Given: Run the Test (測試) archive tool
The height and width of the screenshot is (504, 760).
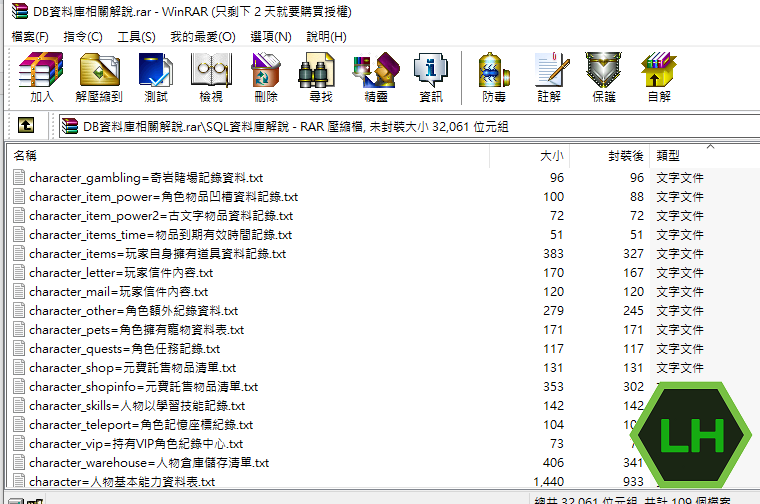Looking at the screenshot, I should 156,78.
